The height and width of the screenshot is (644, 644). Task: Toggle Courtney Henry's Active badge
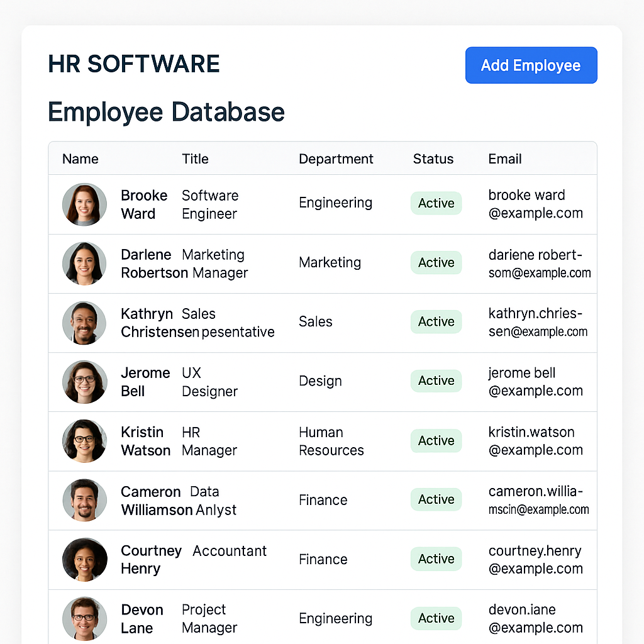(436, 558)
